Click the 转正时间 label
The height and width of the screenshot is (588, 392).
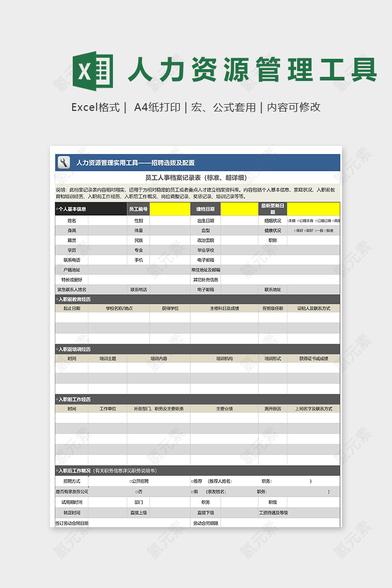[72, 513]
